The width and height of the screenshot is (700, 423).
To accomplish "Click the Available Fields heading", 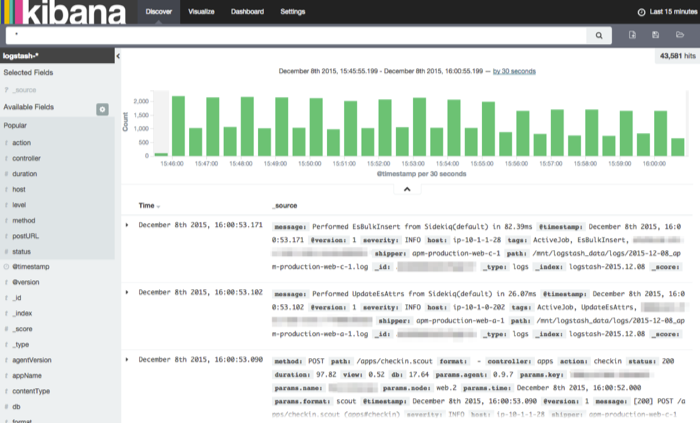I will point(29,107).
